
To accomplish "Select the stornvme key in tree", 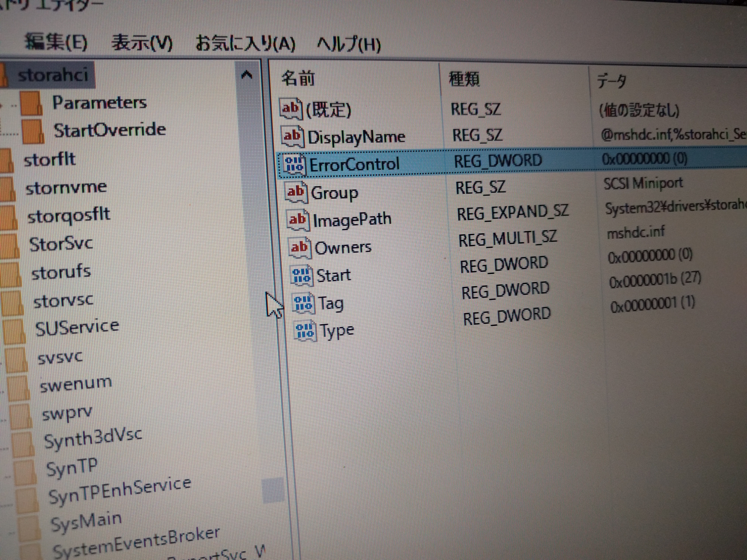I will 66,187.
